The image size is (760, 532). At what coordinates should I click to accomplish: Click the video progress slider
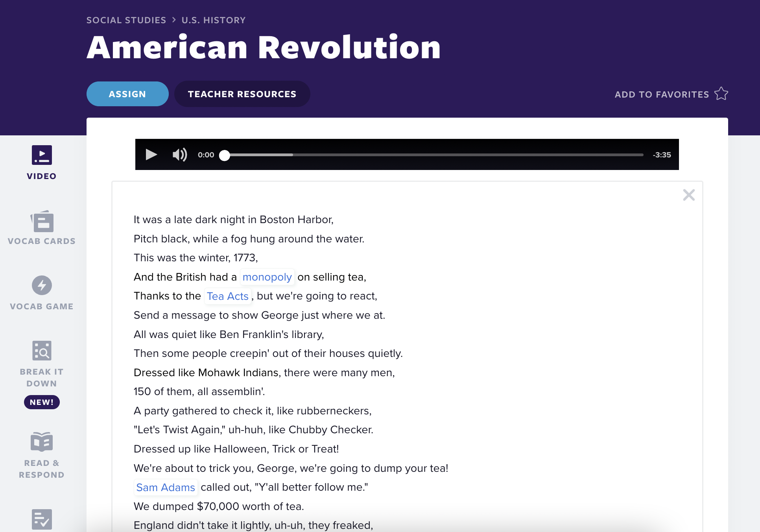click(225, 156)
